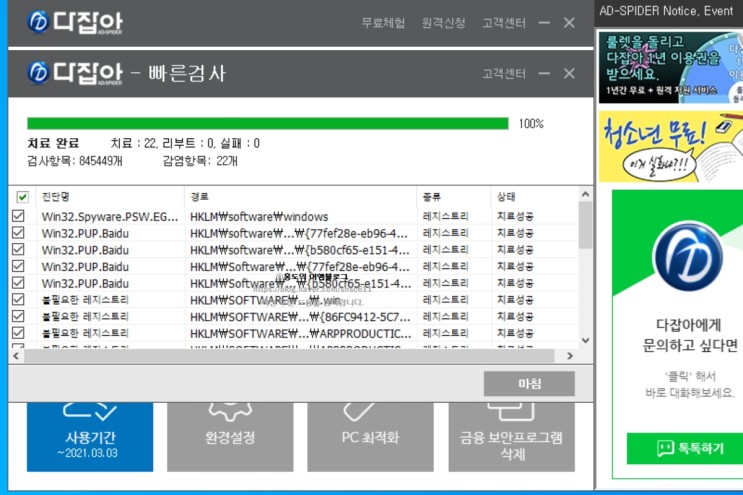
Task: Click the 다잡아 logo in 빠른검사 title
Action: (x=75, y=73)
